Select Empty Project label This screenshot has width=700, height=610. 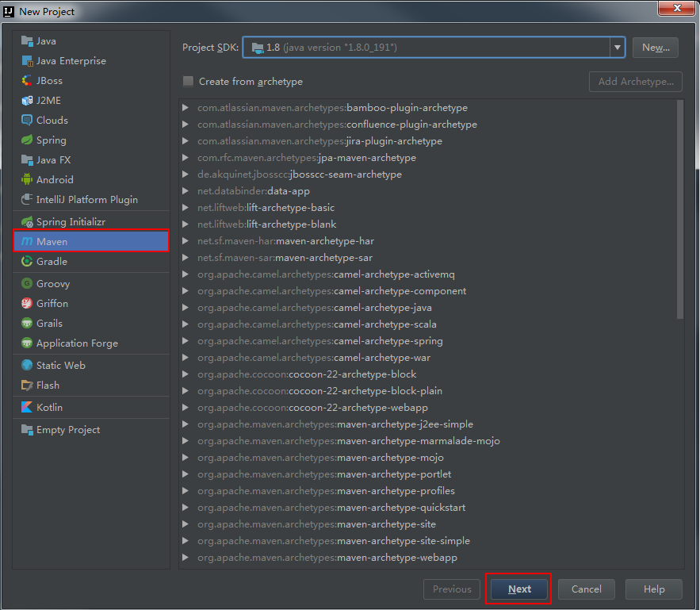[68, 430]
